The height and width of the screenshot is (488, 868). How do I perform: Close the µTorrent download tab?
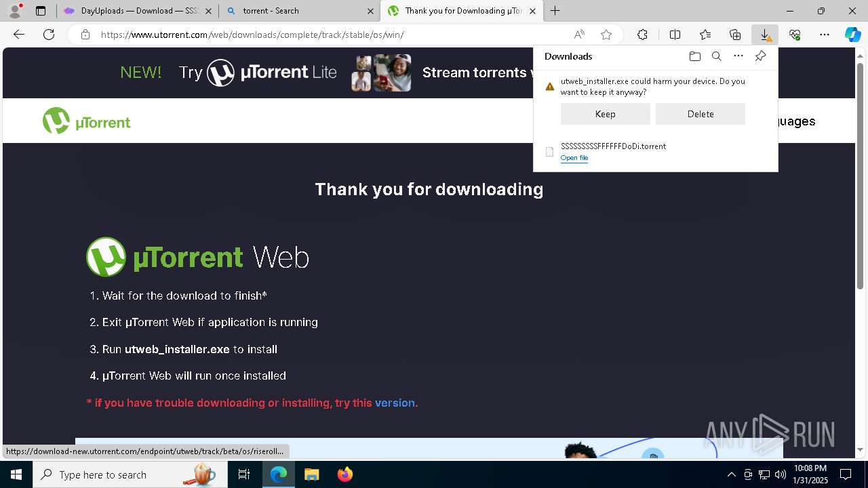[532, 11]
